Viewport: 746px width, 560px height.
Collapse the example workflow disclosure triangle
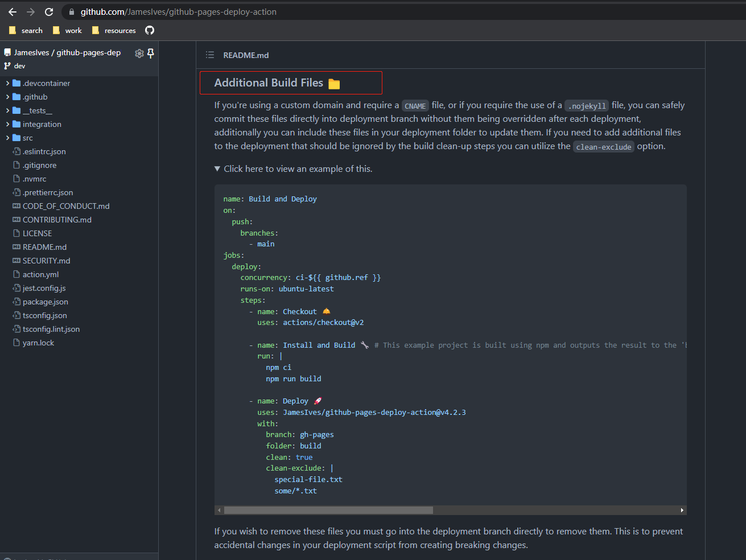pos(217,168)
